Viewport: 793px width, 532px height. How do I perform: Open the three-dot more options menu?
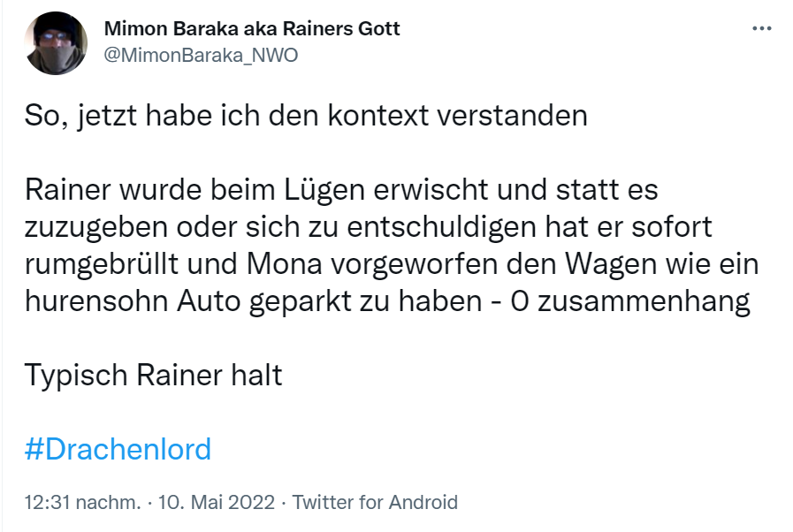[x=762, y=28]
